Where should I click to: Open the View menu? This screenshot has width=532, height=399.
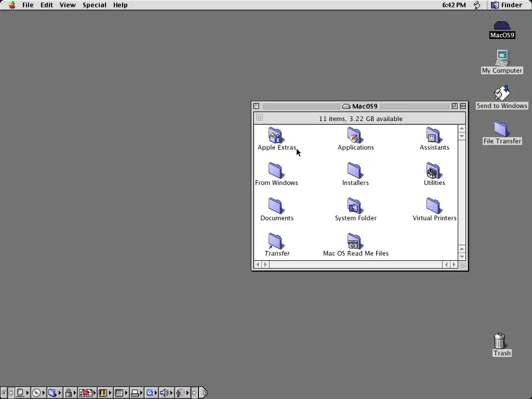point(68,5)
